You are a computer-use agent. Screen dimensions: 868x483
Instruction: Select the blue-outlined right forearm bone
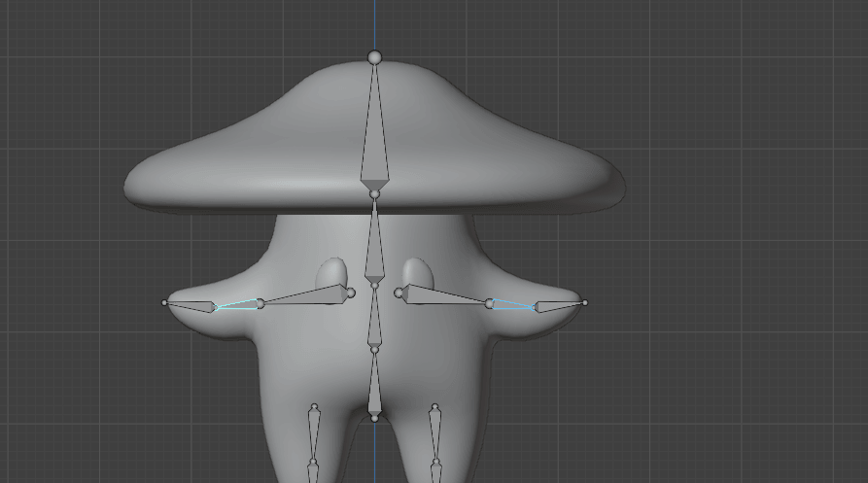[512, 304]
